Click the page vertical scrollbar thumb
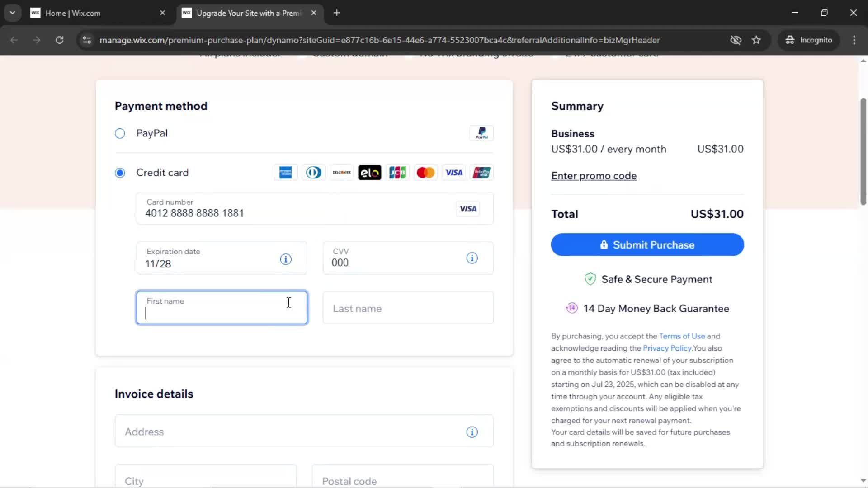 coord(863,151)
